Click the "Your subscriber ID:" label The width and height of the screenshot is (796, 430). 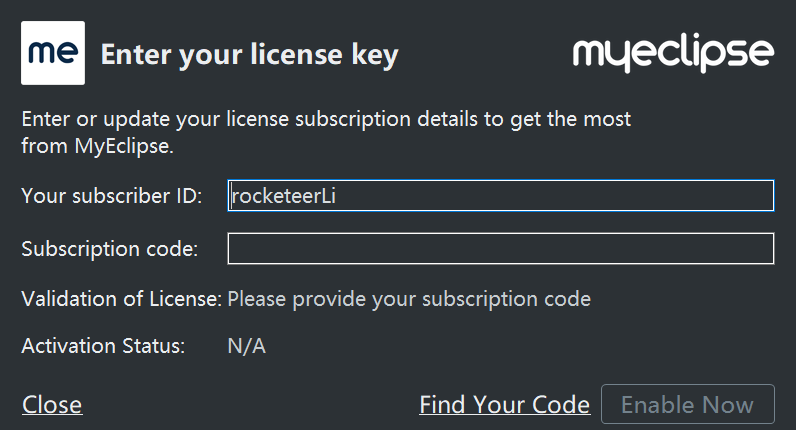pos(112,195)
